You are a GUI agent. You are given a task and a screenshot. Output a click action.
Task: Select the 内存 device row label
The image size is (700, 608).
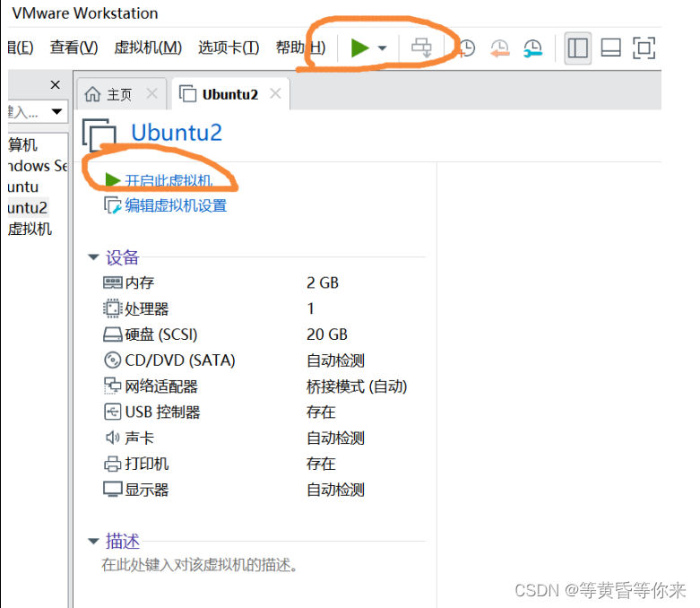140,282
